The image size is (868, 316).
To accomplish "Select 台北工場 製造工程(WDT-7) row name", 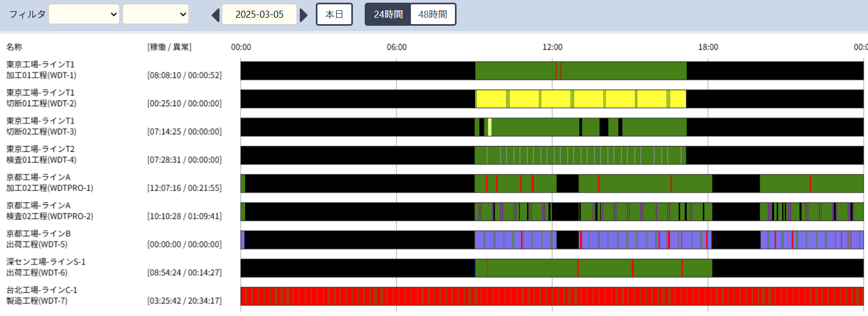I will [42, 295].
